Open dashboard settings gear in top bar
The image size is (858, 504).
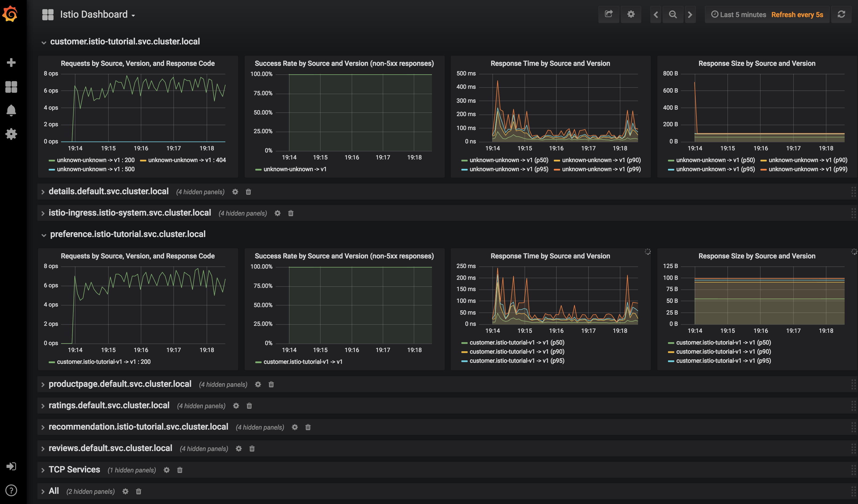tap(631, 14)
